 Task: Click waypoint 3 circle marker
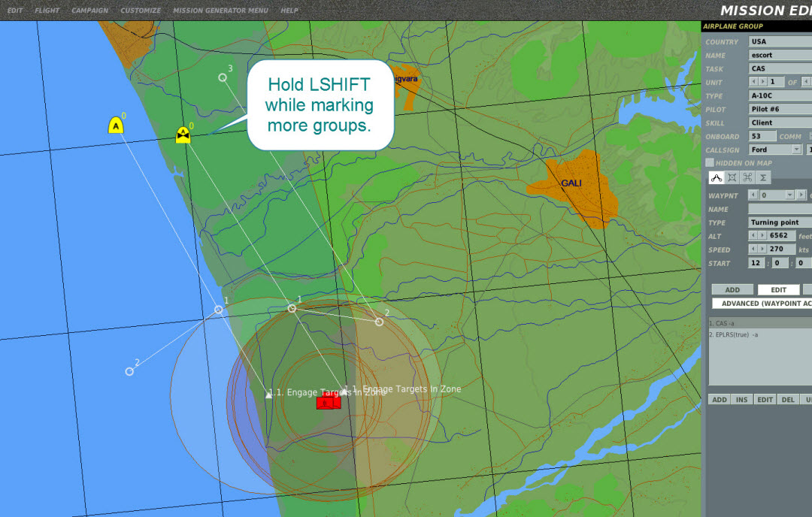222,77
